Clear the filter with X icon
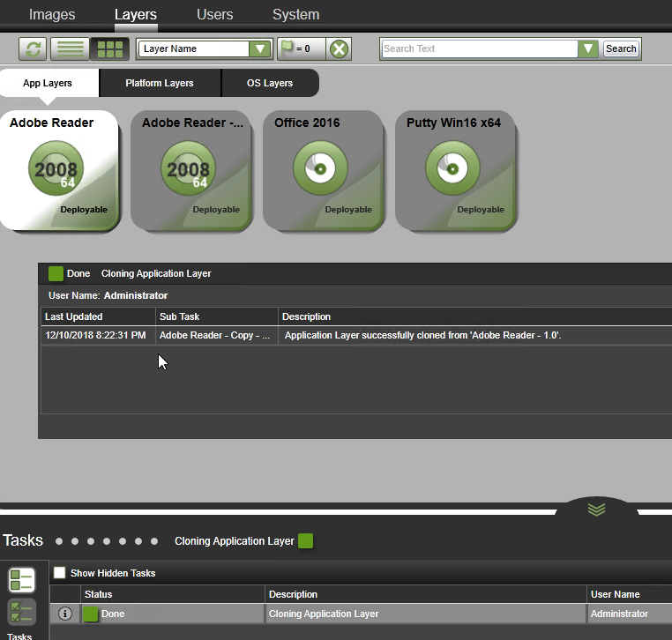Screen dimensions: 672x640 [x=339, y=48]
